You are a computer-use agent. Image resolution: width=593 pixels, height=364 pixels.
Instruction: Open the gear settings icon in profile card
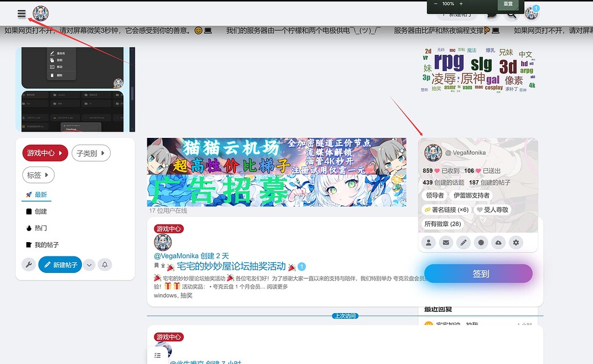point(516,243)
